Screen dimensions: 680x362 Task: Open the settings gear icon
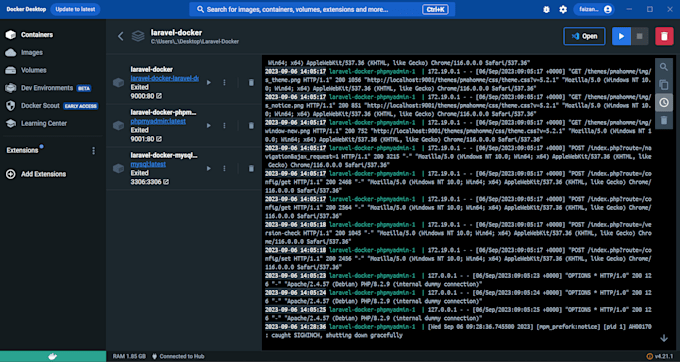coord(563,9)
